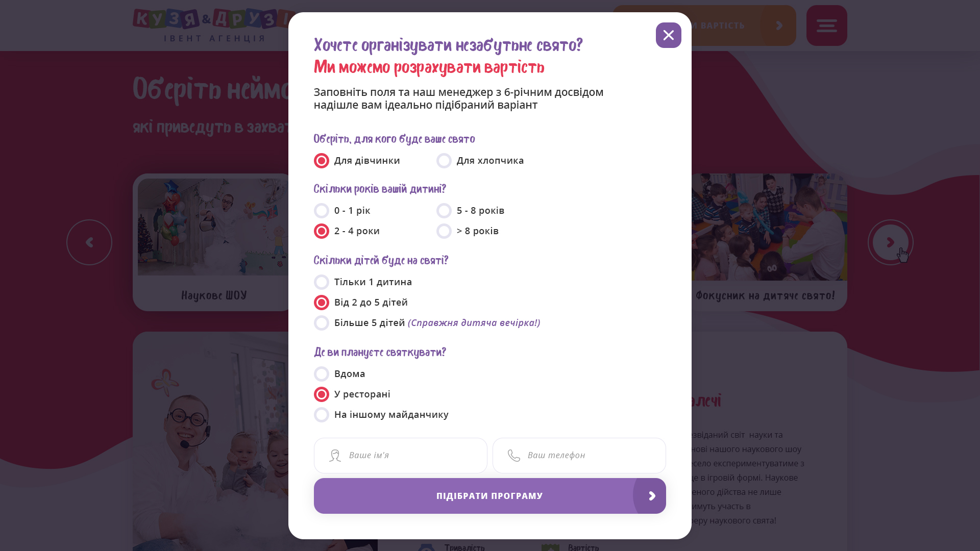
Task: Click the Ваш телефон input field
Action: click(579, 456)
